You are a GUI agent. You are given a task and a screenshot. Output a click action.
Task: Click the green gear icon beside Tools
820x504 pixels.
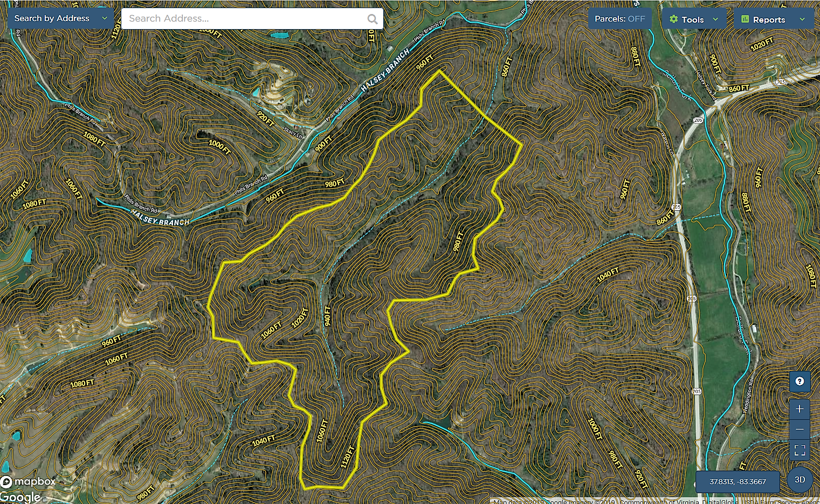coord(673,19)
